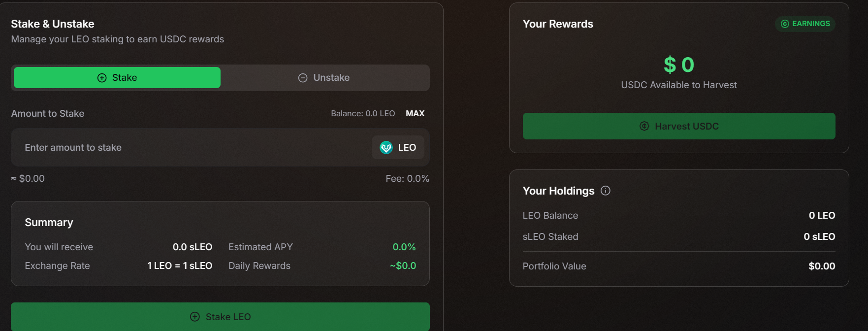Click the EARNINGS badge label
This screenshot has height=331, width=868.
(810, 24)
